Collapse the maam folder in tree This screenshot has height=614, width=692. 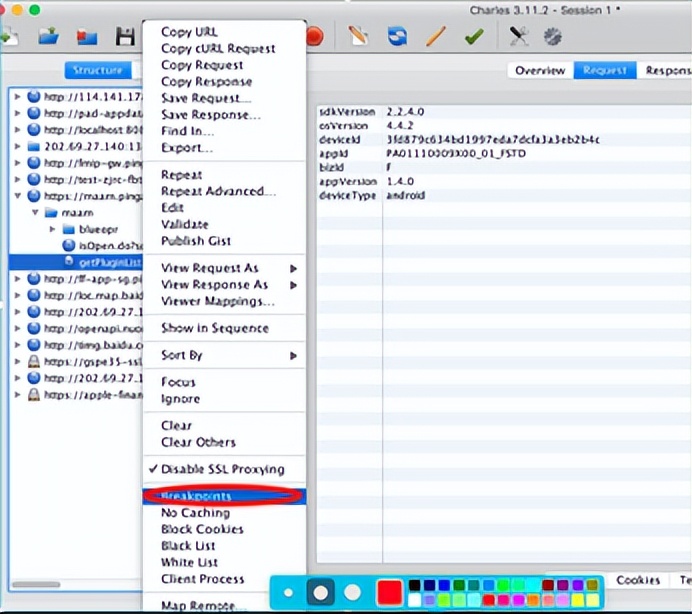[x=36, y=213]
